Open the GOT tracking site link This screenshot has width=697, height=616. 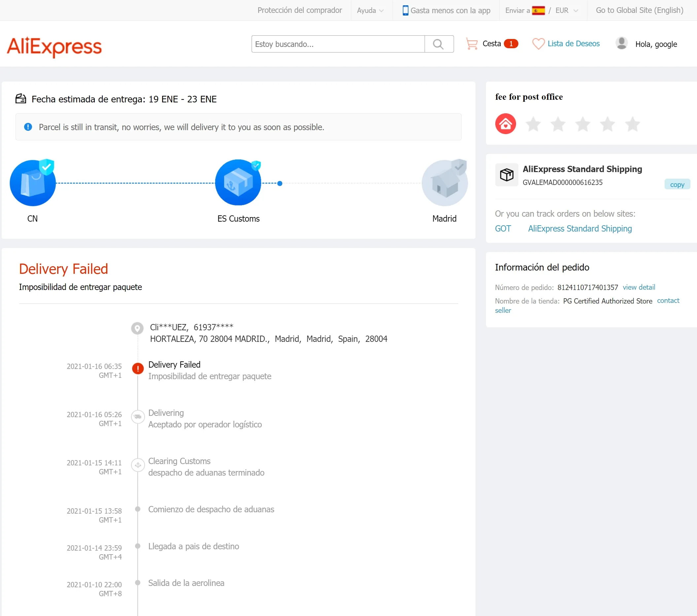(503, 229)
